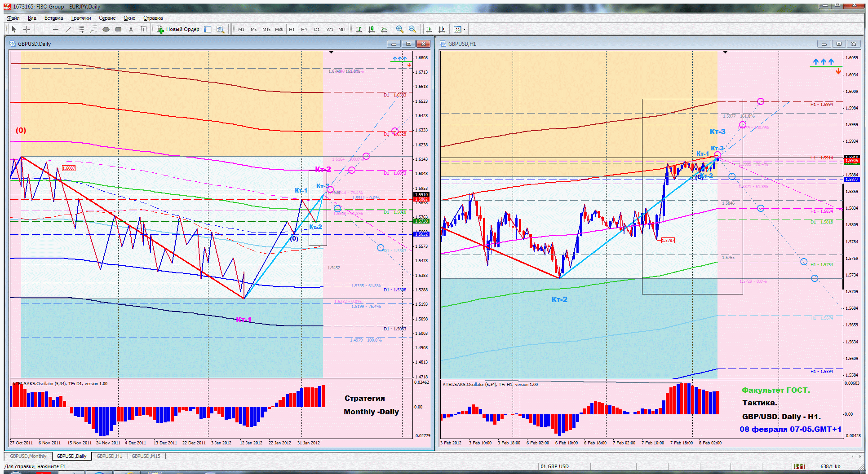Click the orange down arrow on H1 chart
This screenshot has height=474, width=868.
coord(838,71)
